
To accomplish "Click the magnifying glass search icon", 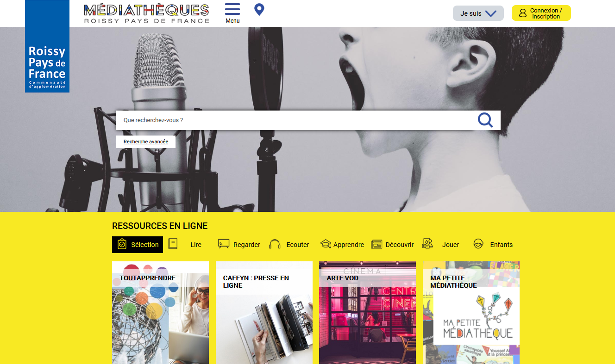I will click(x=485, y=120).
